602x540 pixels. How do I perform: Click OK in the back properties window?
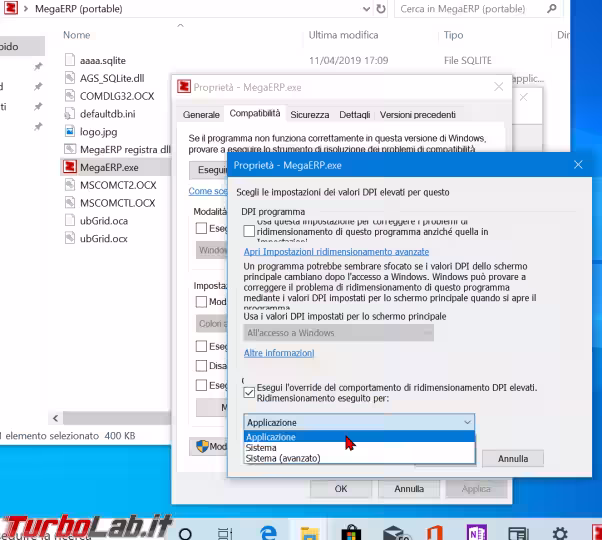tap(341, 489)
